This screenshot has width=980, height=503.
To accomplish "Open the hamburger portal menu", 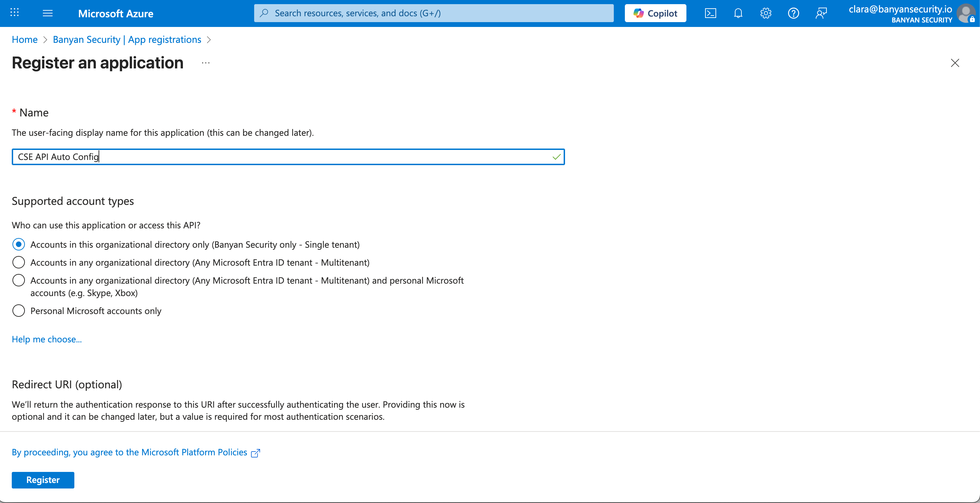I will pyautogui.click(x=48, y=13).
